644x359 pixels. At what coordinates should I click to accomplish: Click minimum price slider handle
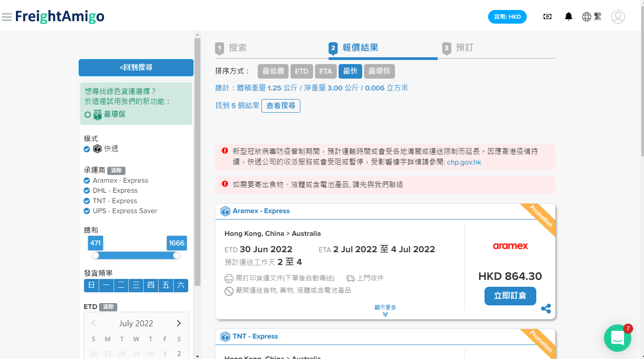95,255
